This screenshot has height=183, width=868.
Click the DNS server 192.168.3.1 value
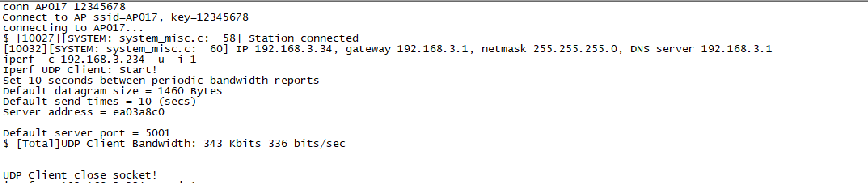pyautogui.click(x=736, y=49)
